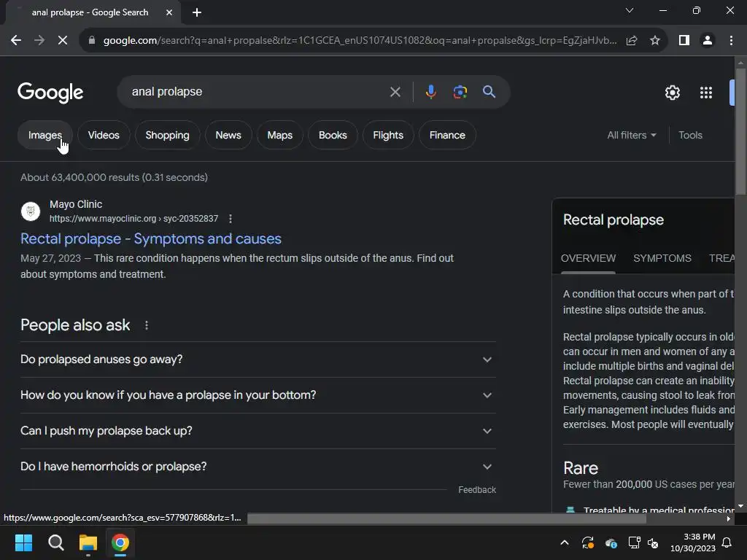
Task: Expand 'Do I have hemorrhoids or prolapse?'
Action: [x=258, y=467]
